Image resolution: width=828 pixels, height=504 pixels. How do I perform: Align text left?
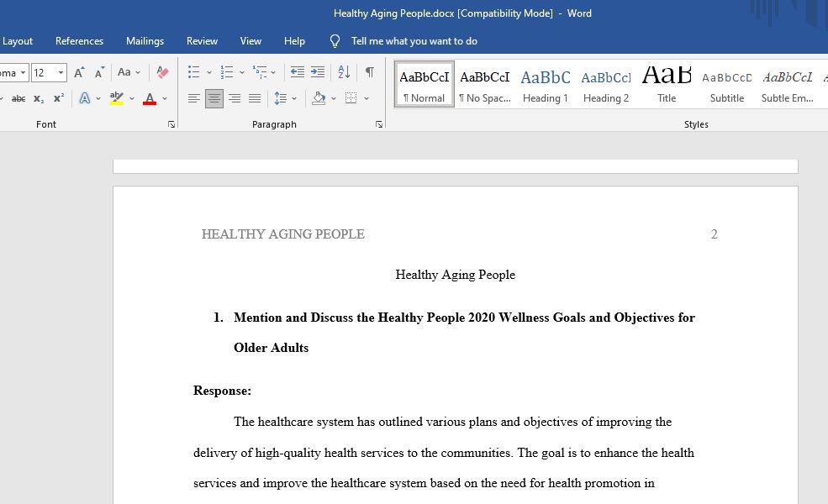click(194, 98)
